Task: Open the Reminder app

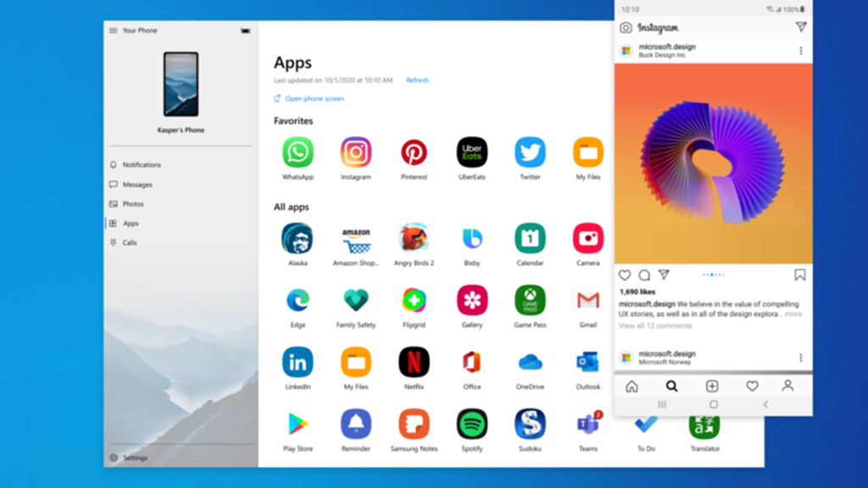Action: [x=356, y=424]
